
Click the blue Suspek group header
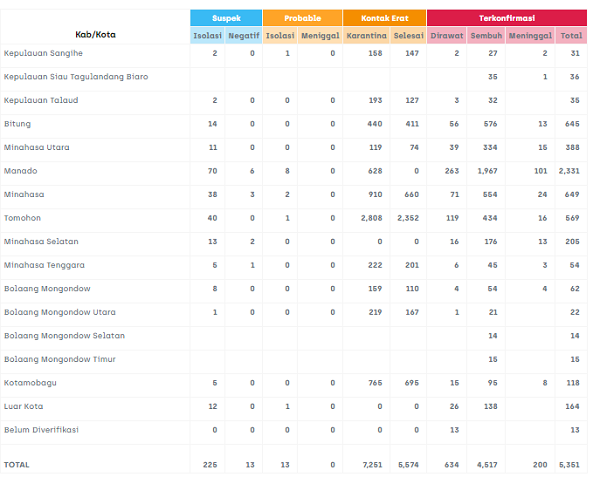coord(226,18)
